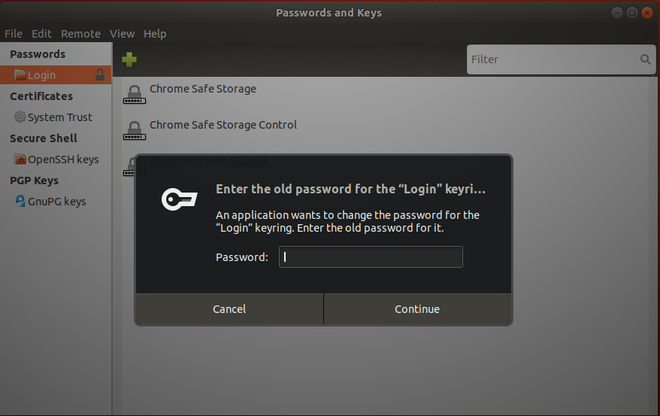Image resolution: width=660 pixels, height=416 pixels.
Task: Click the System Trust gear icon
Action: [x=20, y=117]
